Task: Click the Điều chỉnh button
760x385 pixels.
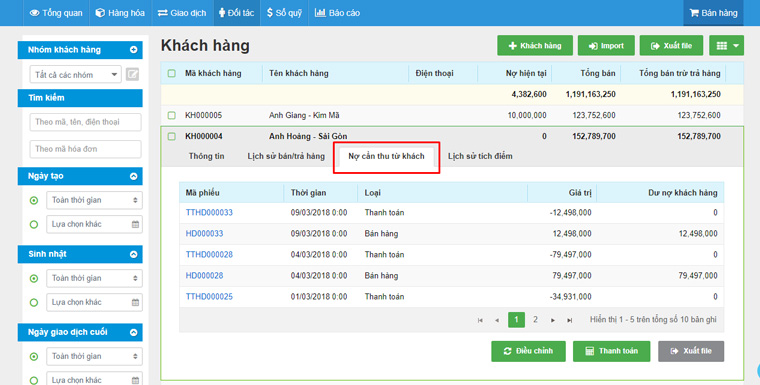Action: click(528, 351)
